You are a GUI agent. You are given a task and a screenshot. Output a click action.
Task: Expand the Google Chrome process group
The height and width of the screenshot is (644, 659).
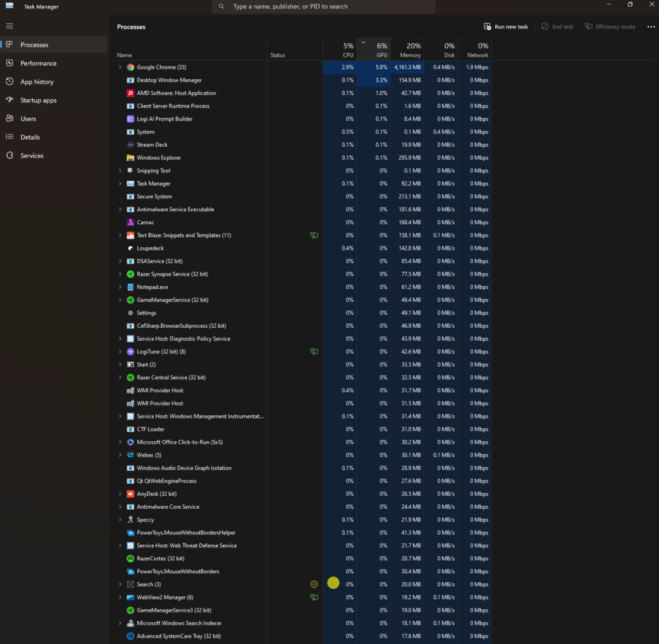120,67
